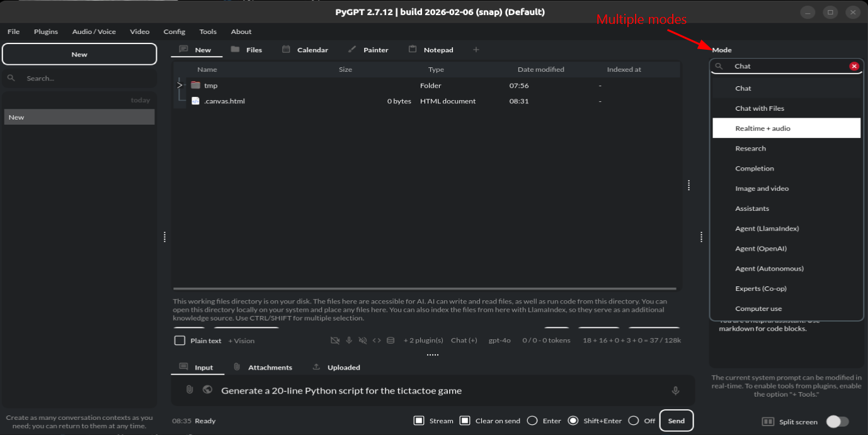Image resolution: width=868 pixels, height=435 pixels.
Task: Open the About menu
Action: click(x=241, y=31)
